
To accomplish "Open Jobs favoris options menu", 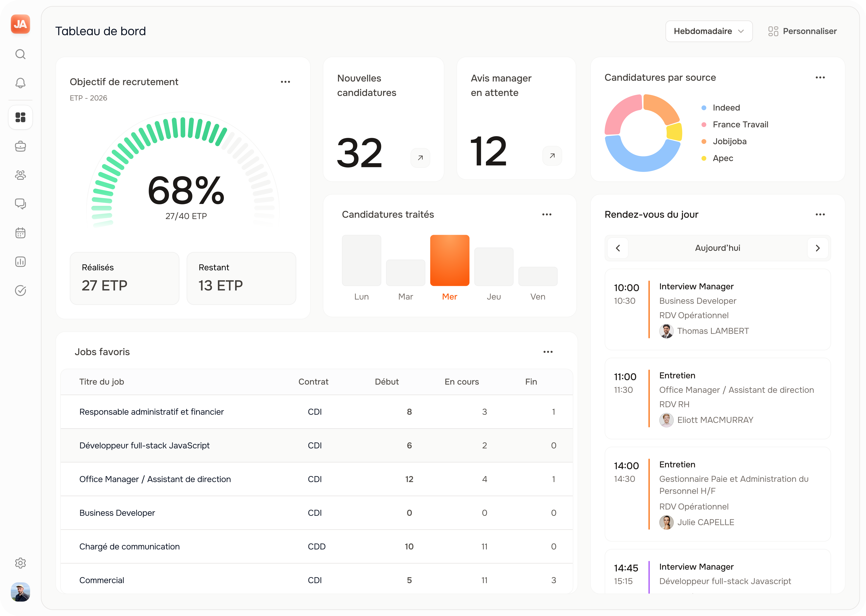I will pos(548,352).
